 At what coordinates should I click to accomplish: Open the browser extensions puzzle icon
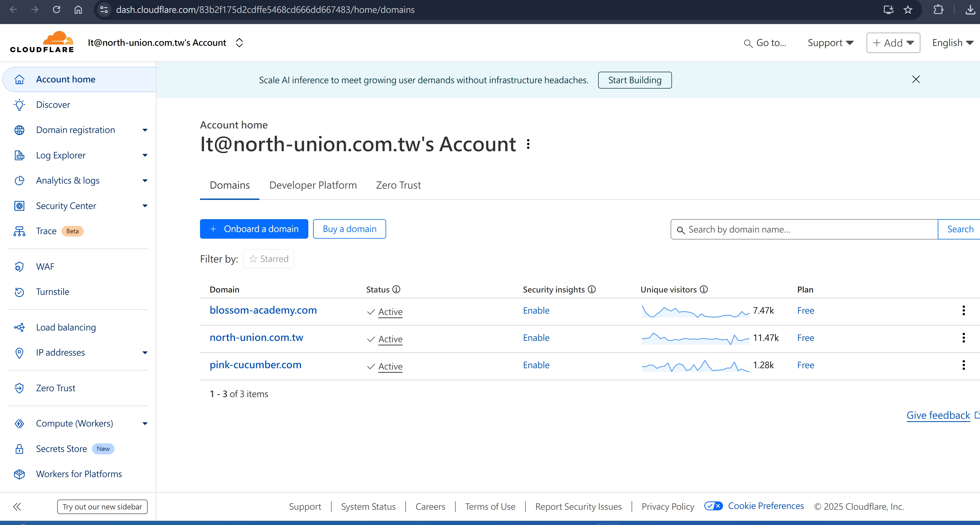[939, 10]
